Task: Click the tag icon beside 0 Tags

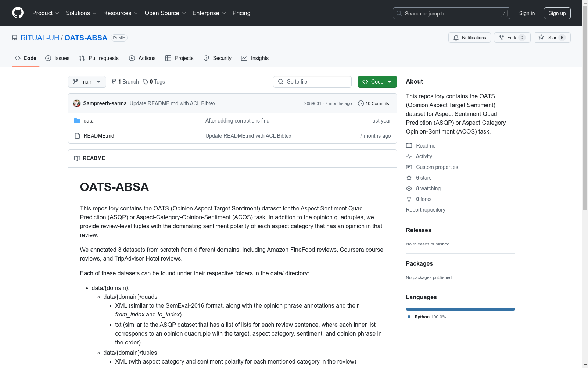Action: [x=146, y=82]
